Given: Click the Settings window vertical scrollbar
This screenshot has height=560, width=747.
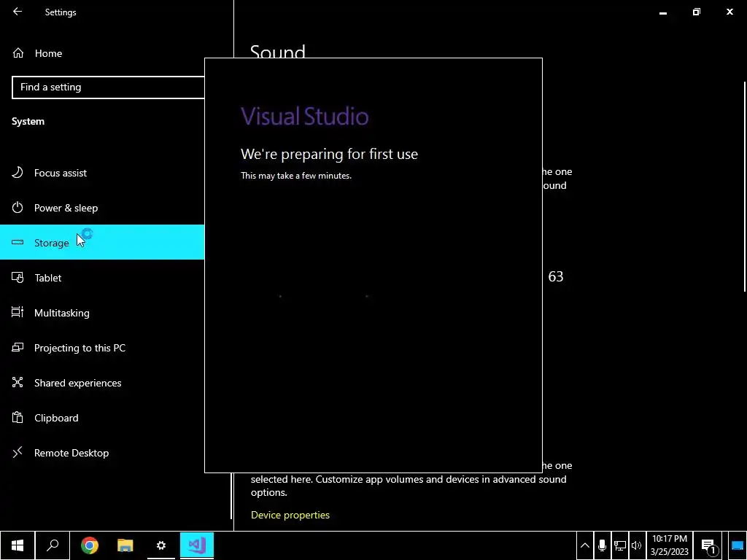Looking at the screenshot, I should click(x=745, y=187).
